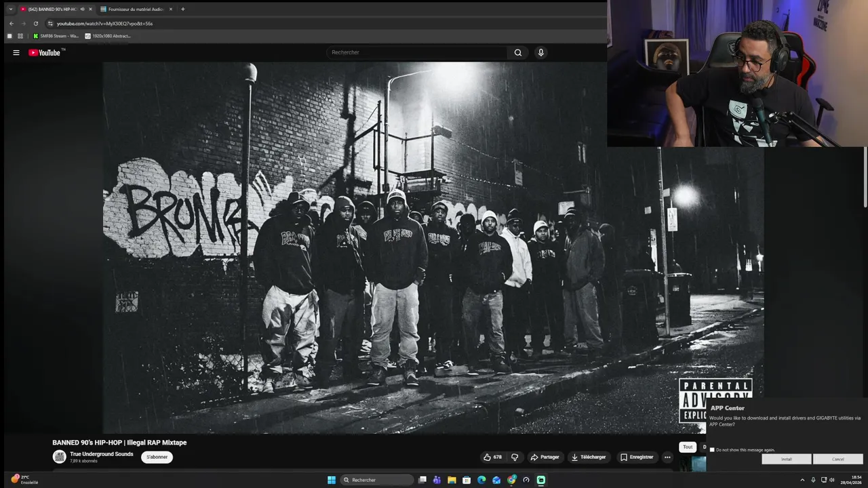The height and width of the screenshot is (488, 868).
Task: Like the video with thumbs-up 678
Action: [x=493, y=457]
